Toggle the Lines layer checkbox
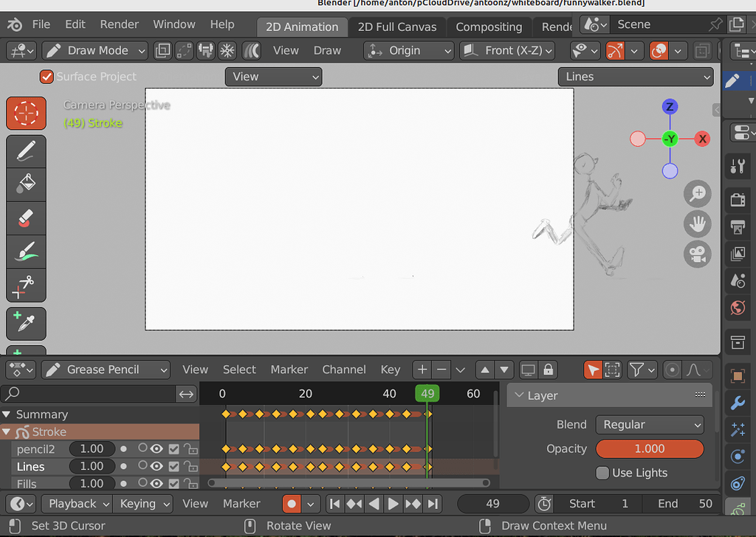Image resolution: width=756 pixels, height=537 pixels. pos(174,467)
